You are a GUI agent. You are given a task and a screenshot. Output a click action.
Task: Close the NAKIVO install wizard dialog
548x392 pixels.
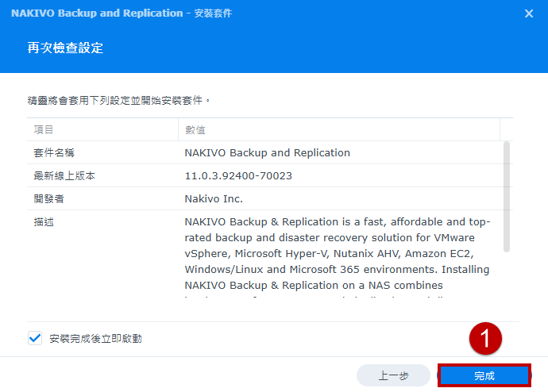pos(529,13)
